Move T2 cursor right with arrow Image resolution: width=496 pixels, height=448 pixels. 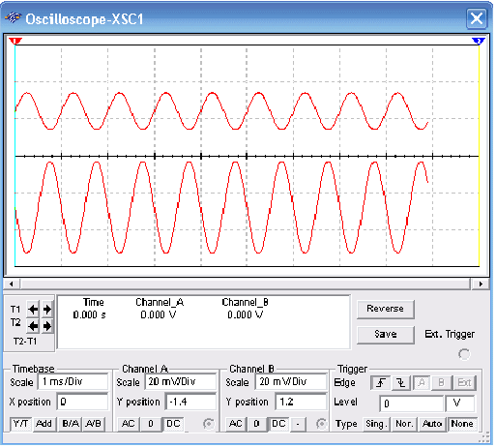pyautogui.click(x=47, y=327)
